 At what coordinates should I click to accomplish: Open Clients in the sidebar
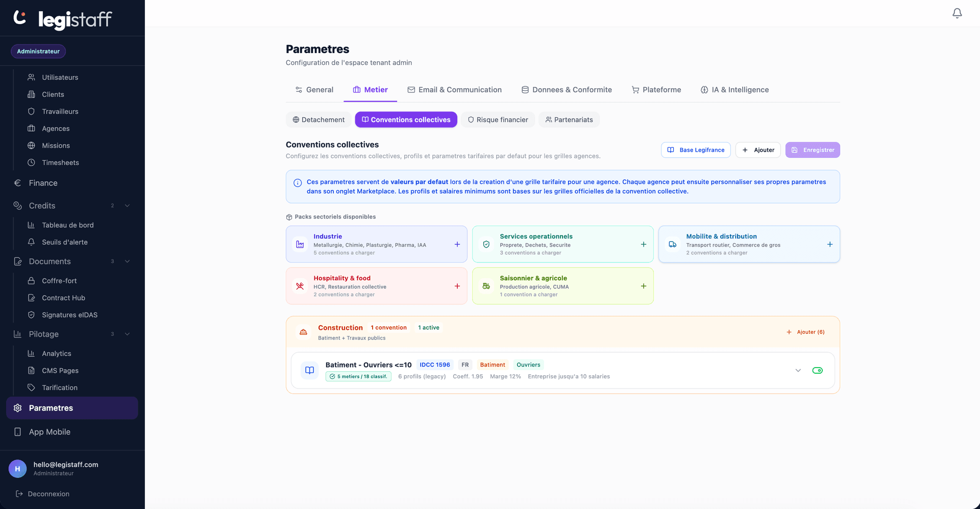pyautogui.click(x=53, y=94)
